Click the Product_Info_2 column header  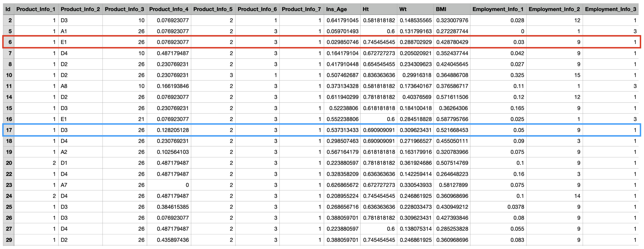pos(81,9)
